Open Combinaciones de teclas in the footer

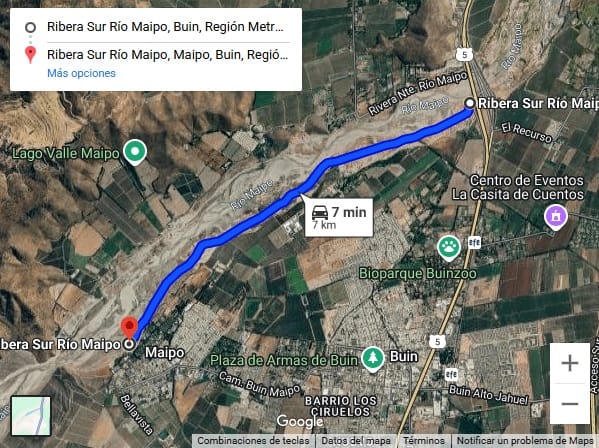click(253, 441)
